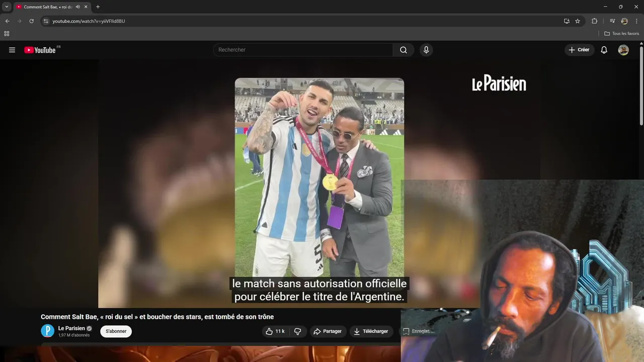Start voice search with microphone icon
Viewport: 644px width, 362px height.
(426, 50)
